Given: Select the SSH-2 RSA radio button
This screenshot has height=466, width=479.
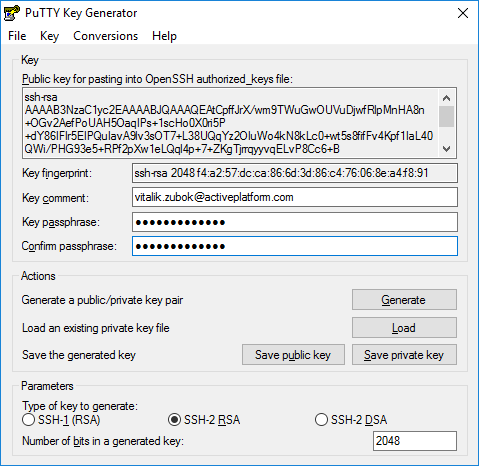Looking at the screenshot, I should (x=174, y=420).
